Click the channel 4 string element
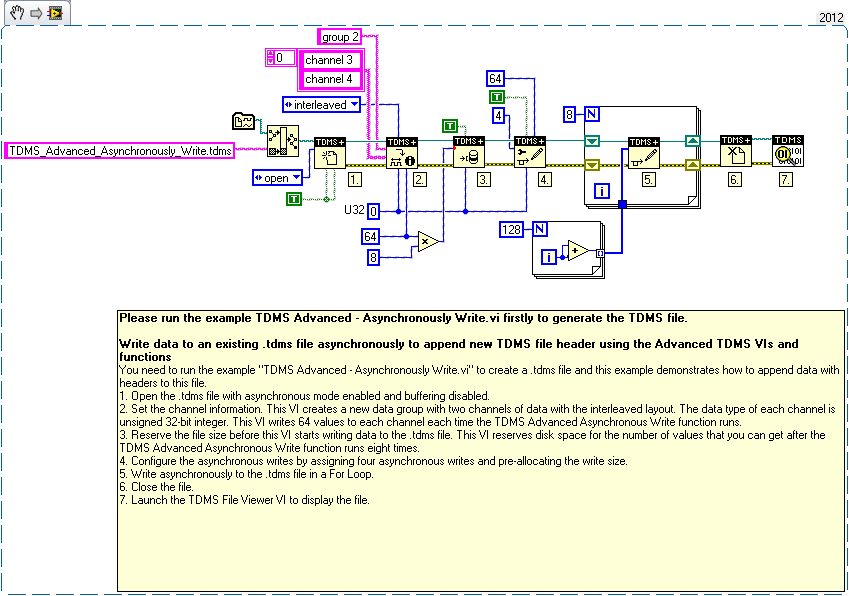The width and height of the screenshot is (849, 596). [330, 79]
